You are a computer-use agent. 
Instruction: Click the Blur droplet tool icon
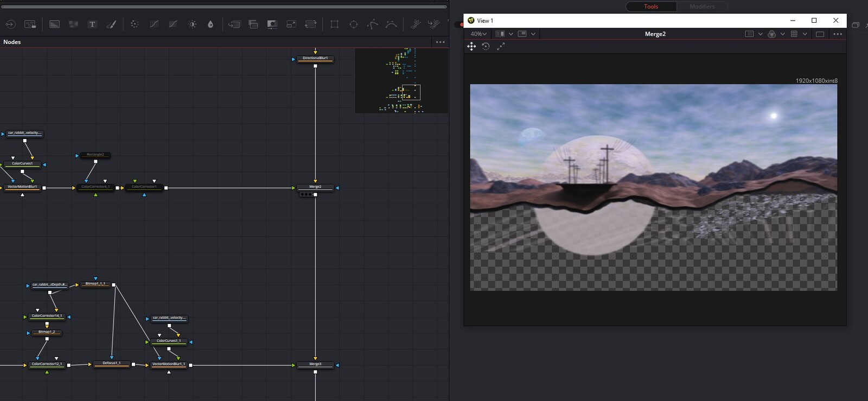point(210,24)
